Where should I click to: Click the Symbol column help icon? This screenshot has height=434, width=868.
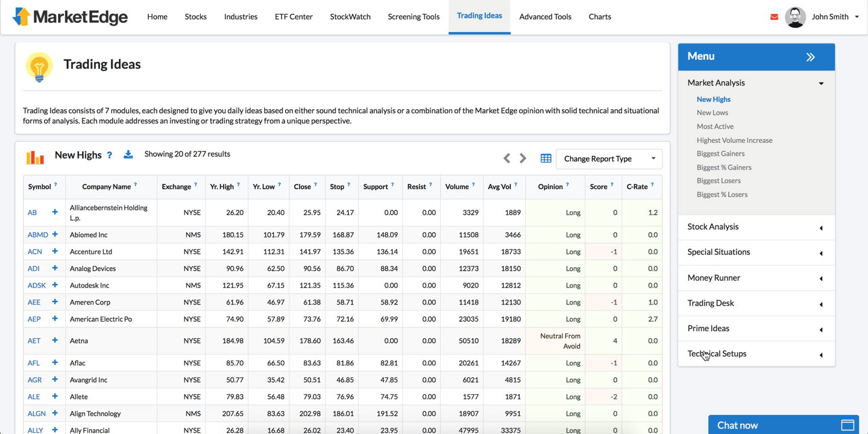click(55, 184)
